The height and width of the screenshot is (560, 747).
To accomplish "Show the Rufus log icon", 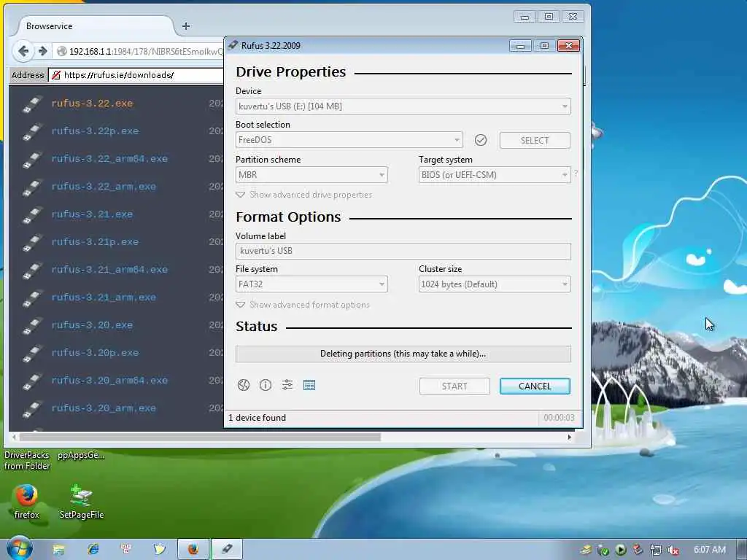I will [309, 385].
